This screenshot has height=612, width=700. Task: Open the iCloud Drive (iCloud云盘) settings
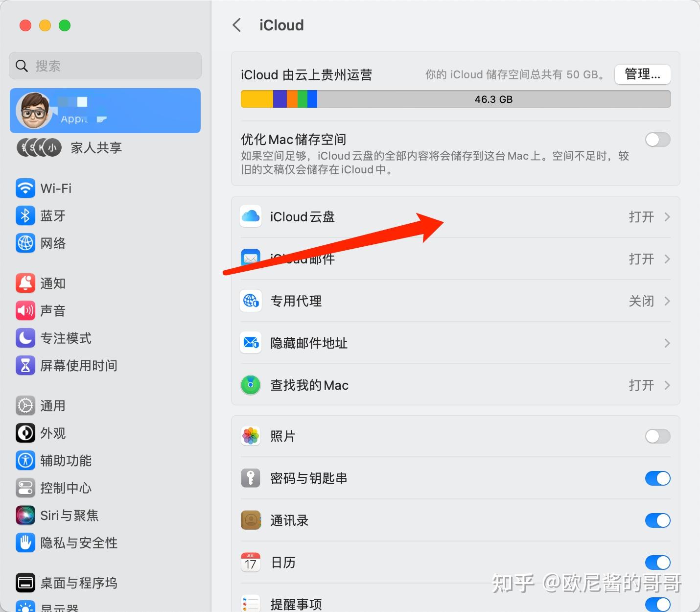pyautogui.click(x=302, y=216)
